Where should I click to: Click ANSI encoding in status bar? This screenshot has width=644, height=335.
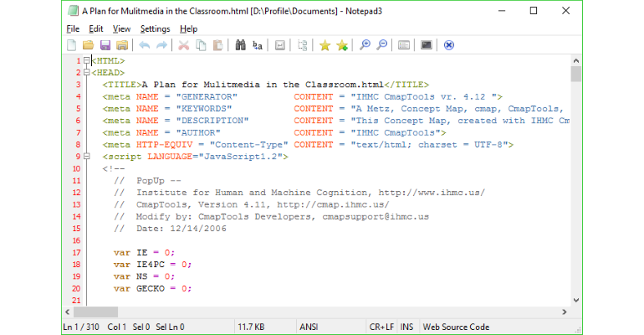coord(309,327)
